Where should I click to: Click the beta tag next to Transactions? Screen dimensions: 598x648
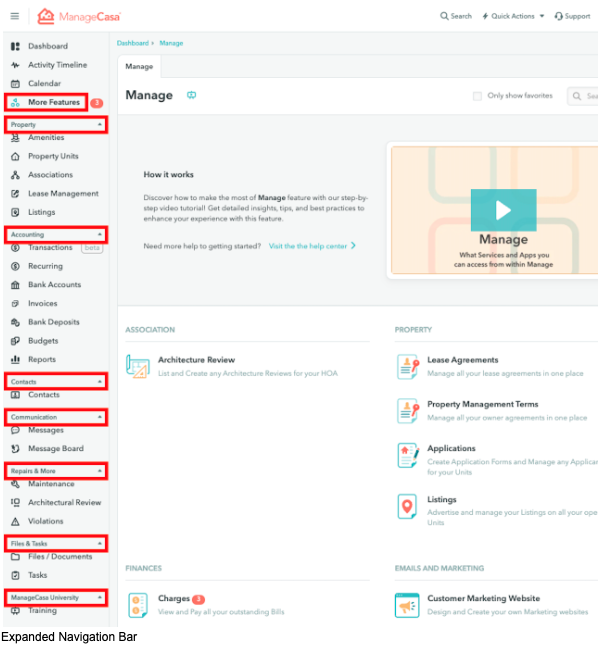(92, 248)
